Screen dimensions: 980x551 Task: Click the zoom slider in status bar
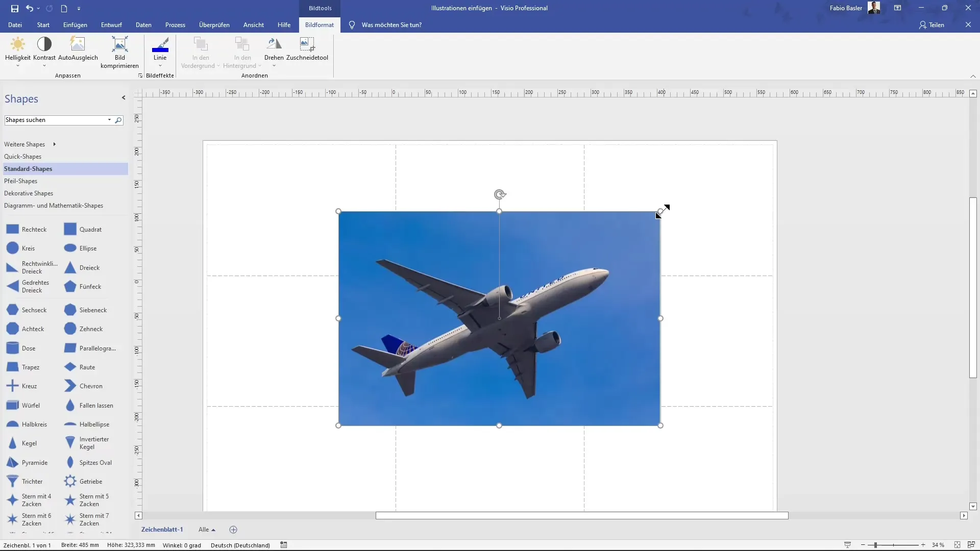(x=875, y=545)
